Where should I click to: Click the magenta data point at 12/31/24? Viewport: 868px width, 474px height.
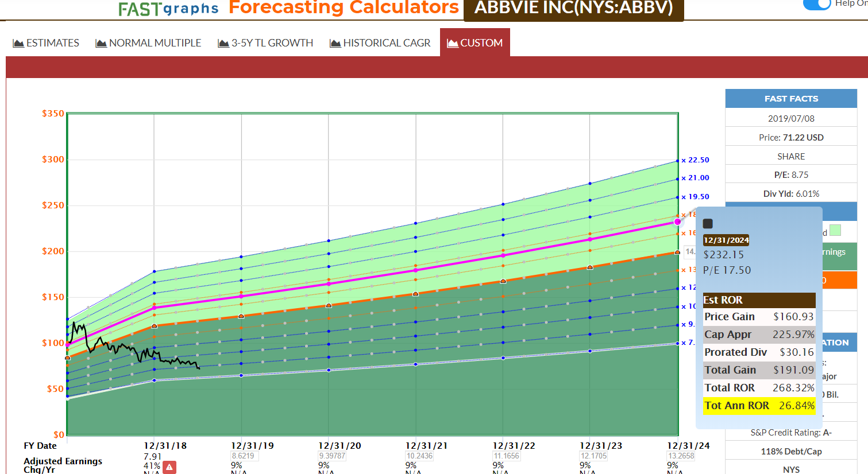click(678, 222)
